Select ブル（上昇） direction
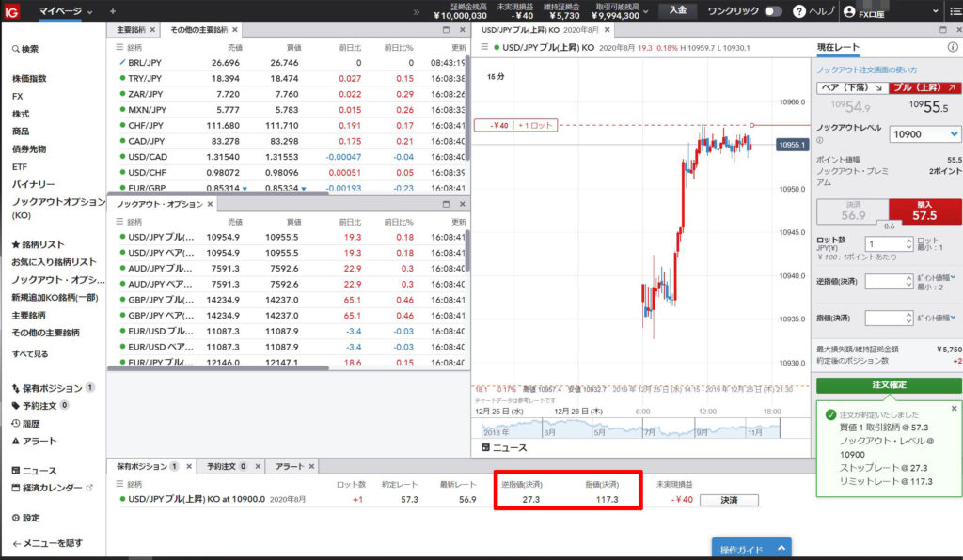Image resolution: width=963 pixels, height=560 pixels. (x=924, y=87)
